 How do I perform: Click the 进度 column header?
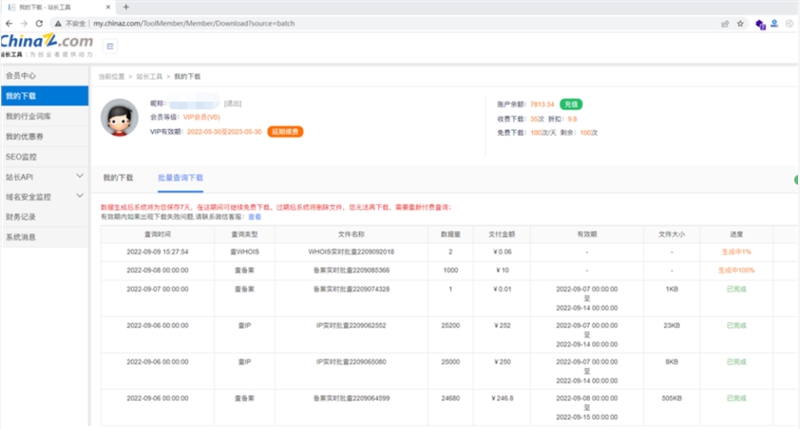736,234
